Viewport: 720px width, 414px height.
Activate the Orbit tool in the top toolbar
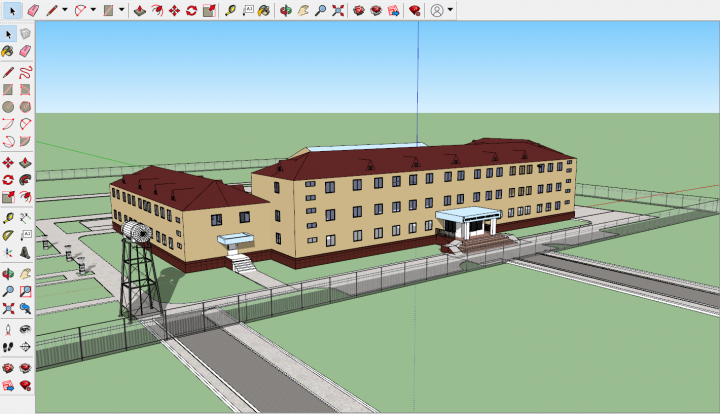click(286, 11)
